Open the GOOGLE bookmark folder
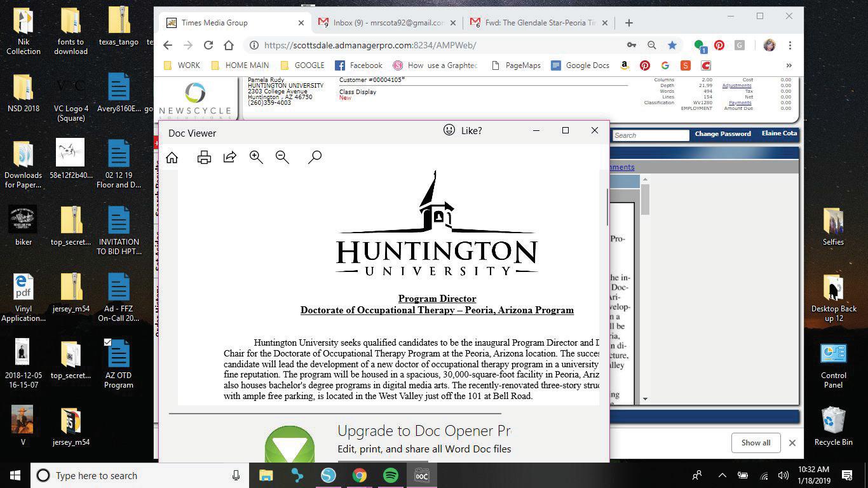 point(302,65)
